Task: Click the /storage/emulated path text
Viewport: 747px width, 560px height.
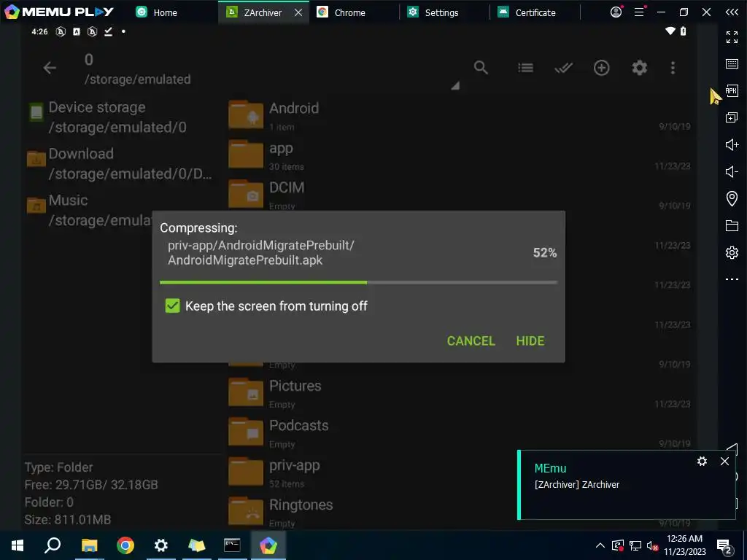Action: pyautogui.click(x=138, y=79)
